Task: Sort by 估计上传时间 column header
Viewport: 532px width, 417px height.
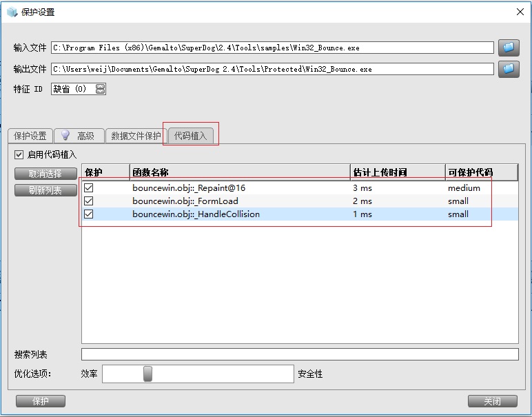Action: pos(397,172)
